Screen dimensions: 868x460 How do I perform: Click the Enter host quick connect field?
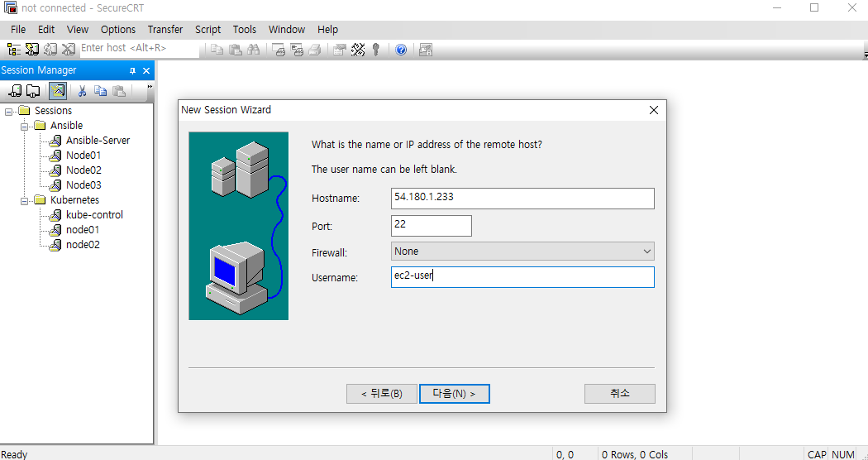[x=139, y=49]
